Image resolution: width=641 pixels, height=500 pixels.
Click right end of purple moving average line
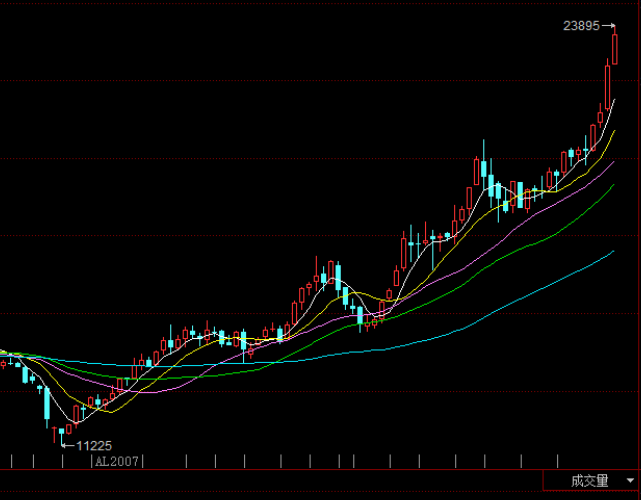pos(614,160)
